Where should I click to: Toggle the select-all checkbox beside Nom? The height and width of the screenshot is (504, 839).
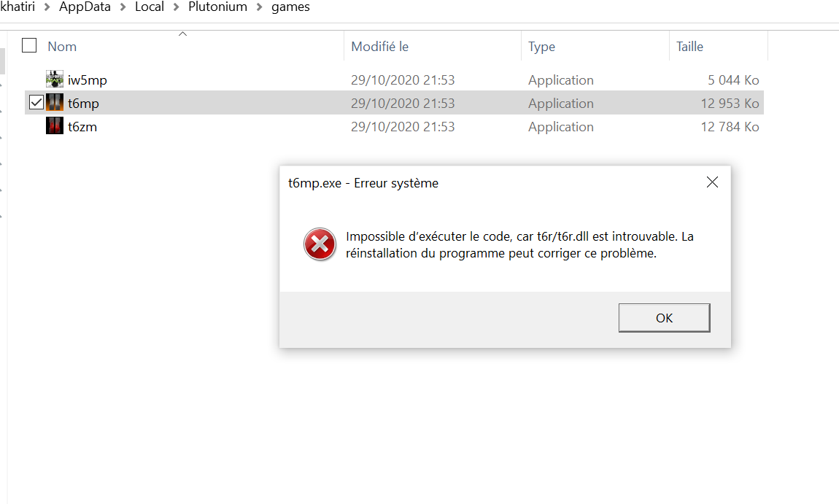(x=29, y=46)
